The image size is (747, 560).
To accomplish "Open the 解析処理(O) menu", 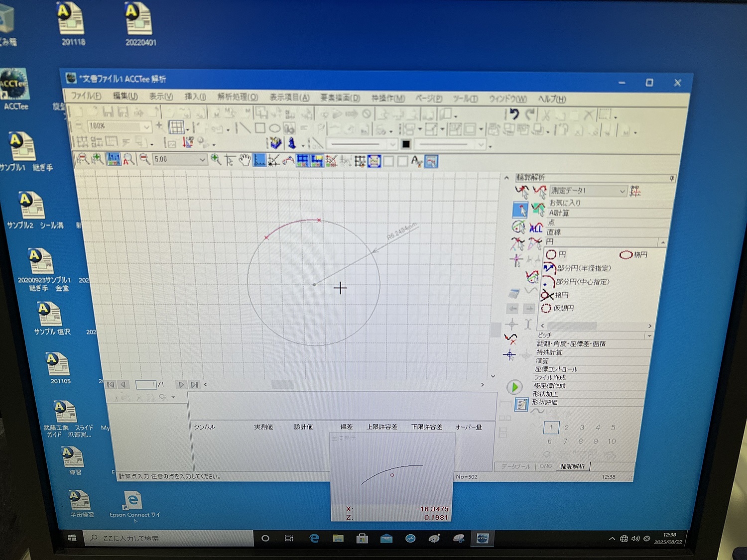I will (x=238, y=97).
